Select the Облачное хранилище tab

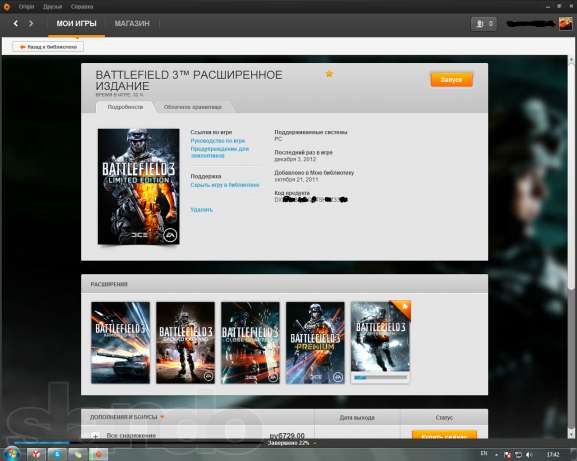[192, 107]
